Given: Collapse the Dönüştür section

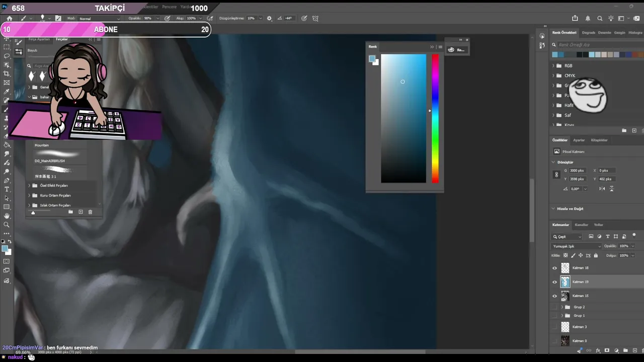Looking at the screenshot, I should click(553, 162).
